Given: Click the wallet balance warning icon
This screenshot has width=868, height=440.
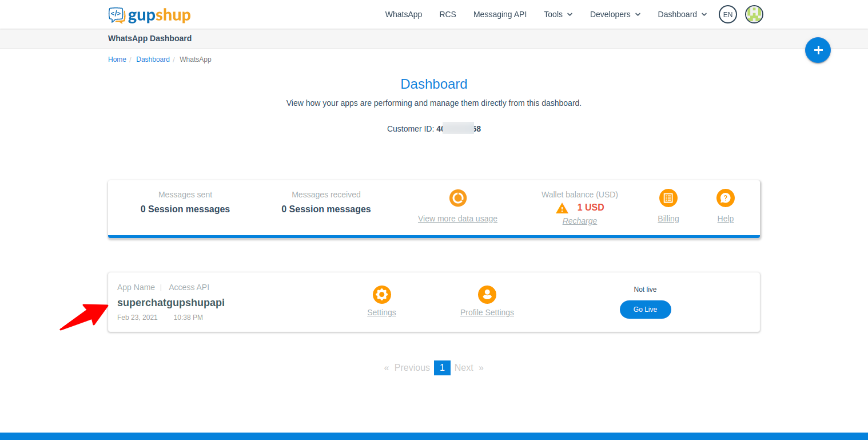Looking at the screenshot, I should (x=562, y=208).
